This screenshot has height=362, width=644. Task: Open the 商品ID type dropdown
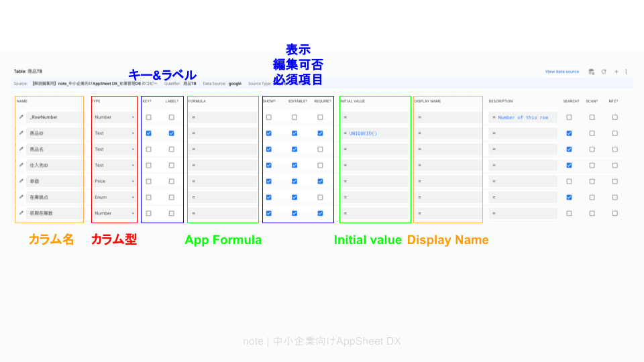[x=114, y=133]
